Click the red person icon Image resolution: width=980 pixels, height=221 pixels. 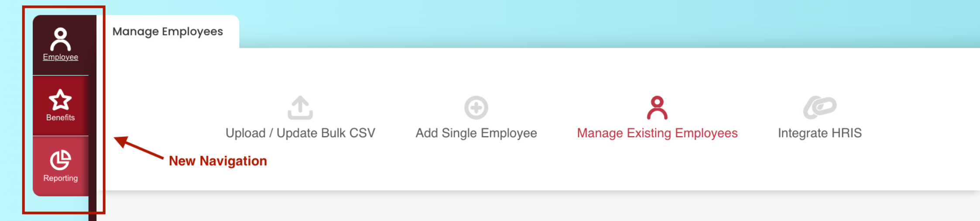(657, 107)
